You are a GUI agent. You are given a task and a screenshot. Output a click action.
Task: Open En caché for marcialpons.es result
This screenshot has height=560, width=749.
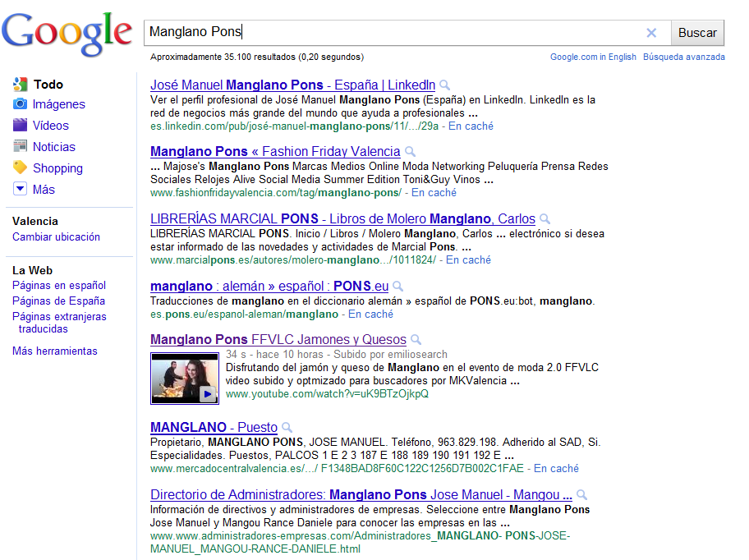tap(468, 259)
